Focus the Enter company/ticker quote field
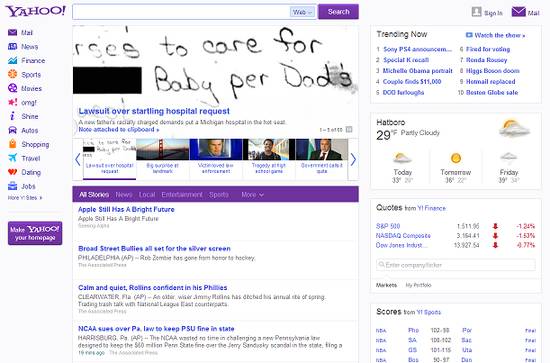550x363 pixels. click(x=456, y=265)
